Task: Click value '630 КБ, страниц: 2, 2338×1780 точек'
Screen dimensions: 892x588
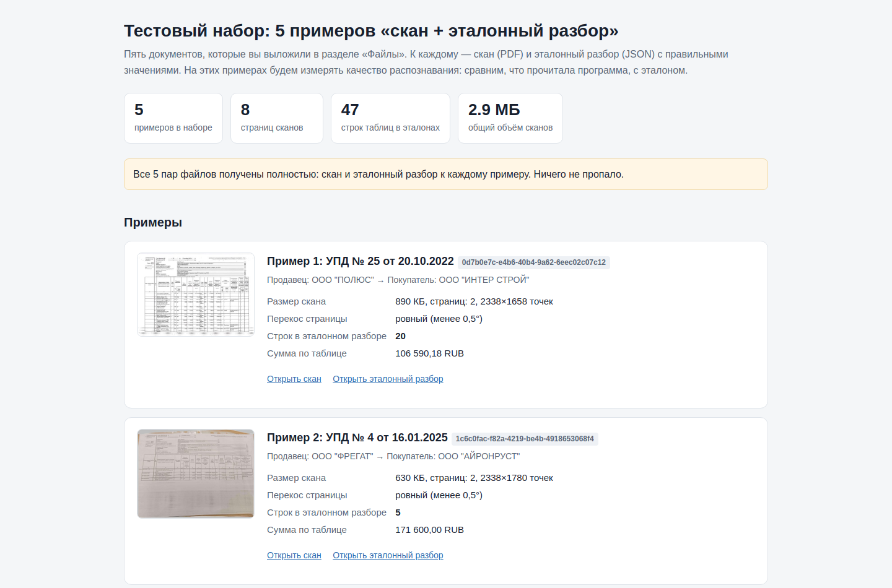Action: [x=474, y=478]
